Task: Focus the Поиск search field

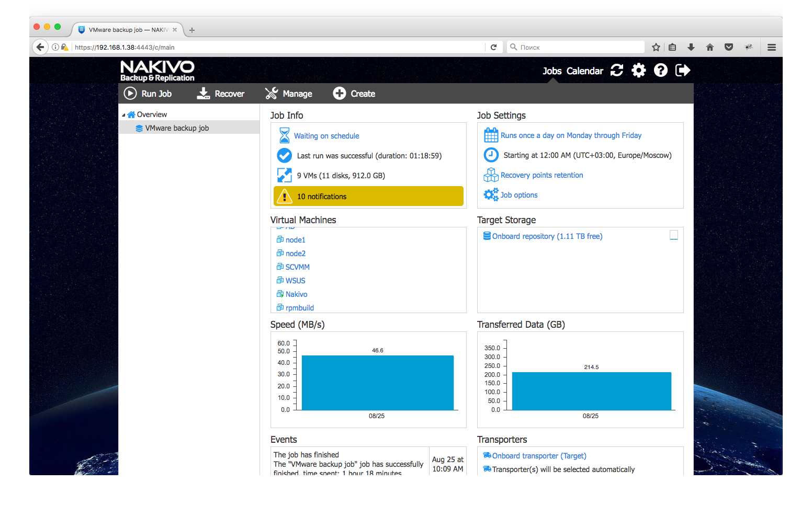Action: coord(576,47)
